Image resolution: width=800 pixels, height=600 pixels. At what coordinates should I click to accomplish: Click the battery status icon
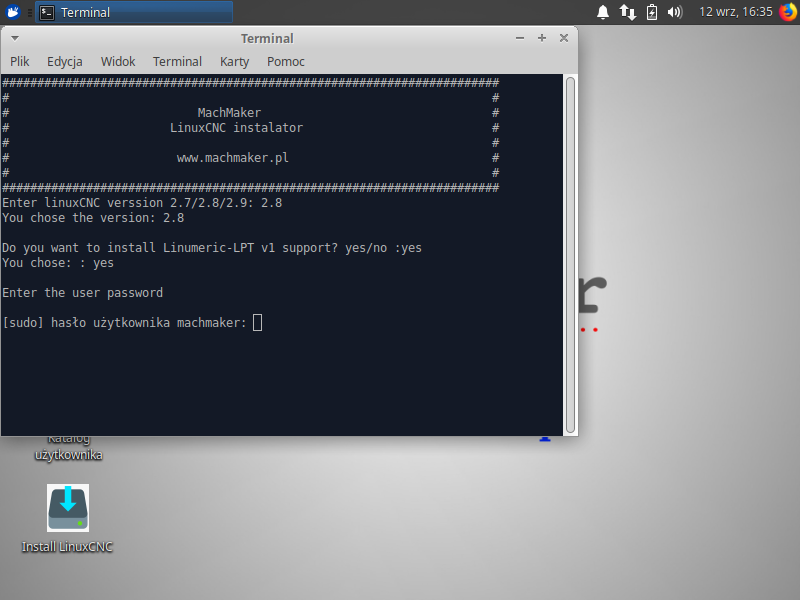pos(652,12)
